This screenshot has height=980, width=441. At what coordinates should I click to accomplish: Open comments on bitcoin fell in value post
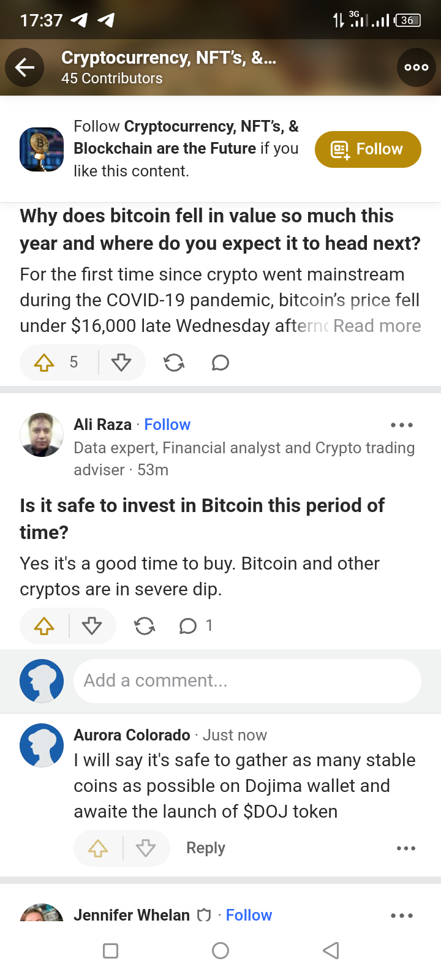(x=220, y=363)
